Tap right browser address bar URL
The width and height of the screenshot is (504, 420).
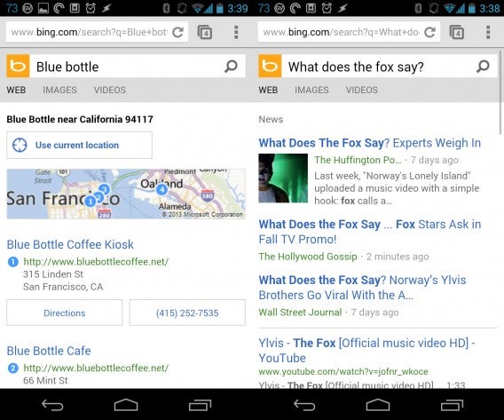pyautogui.click(x=341, y=32)
